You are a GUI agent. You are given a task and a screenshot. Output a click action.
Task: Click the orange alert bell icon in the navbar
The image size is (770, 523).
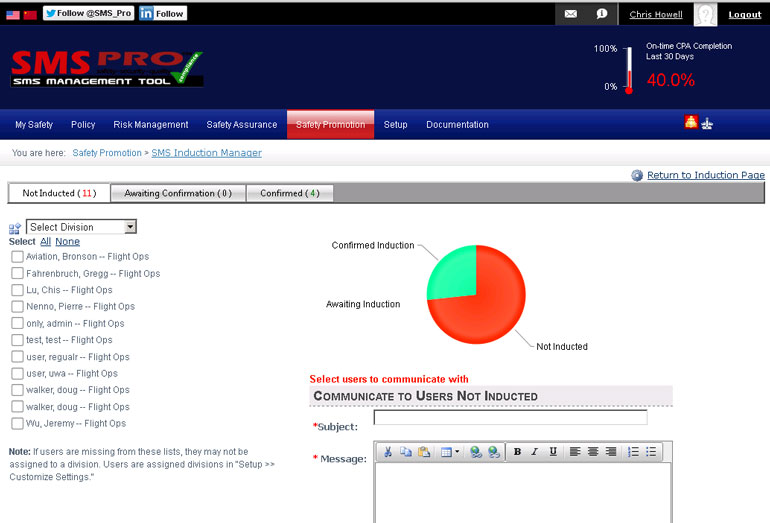click(x=691, y=122)
